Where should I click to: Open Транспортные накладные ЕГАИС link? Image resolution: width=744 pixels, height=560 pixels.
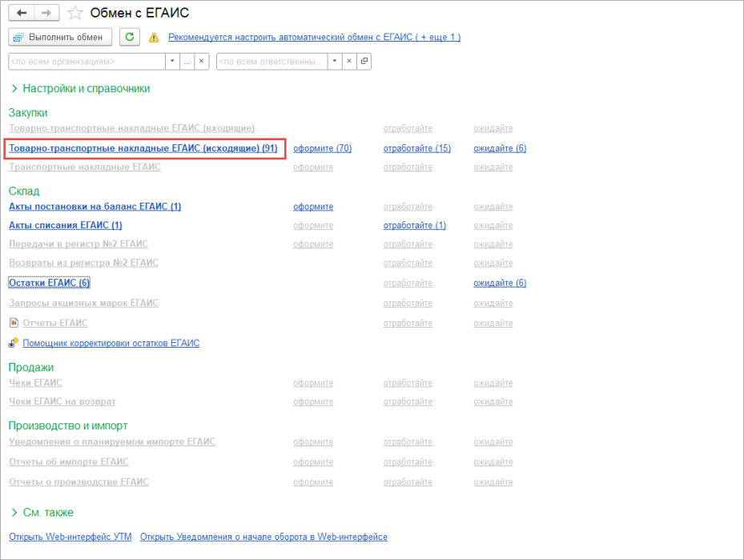84,167
